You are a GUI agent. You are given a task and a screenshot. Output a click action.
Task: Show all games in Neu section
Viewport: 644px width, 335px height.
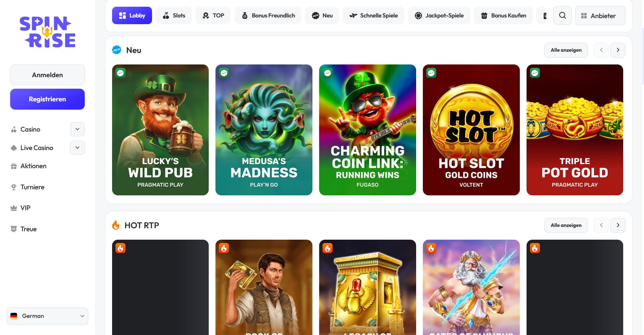click(566, 50)
